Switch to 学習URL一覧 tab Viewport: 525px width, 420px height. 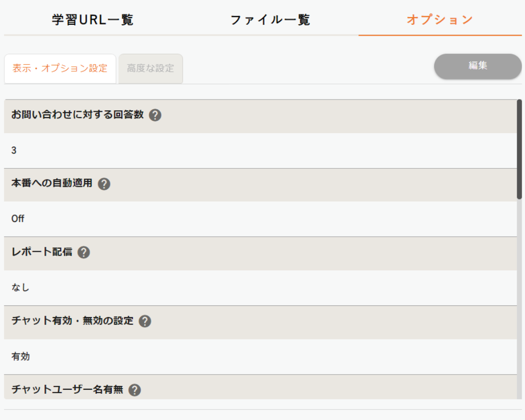point(92,20)
